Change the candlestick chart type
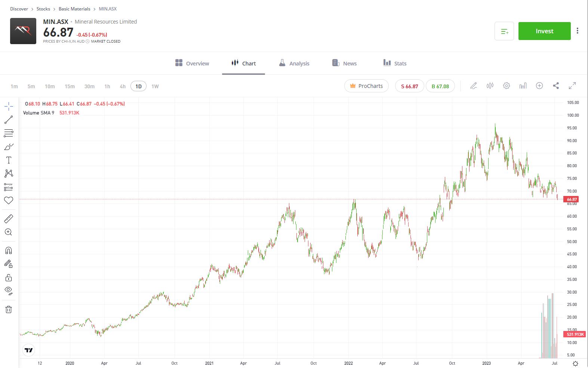Viewport: 588px width, 368px height. pyautogui.click(x=490, y=86)
